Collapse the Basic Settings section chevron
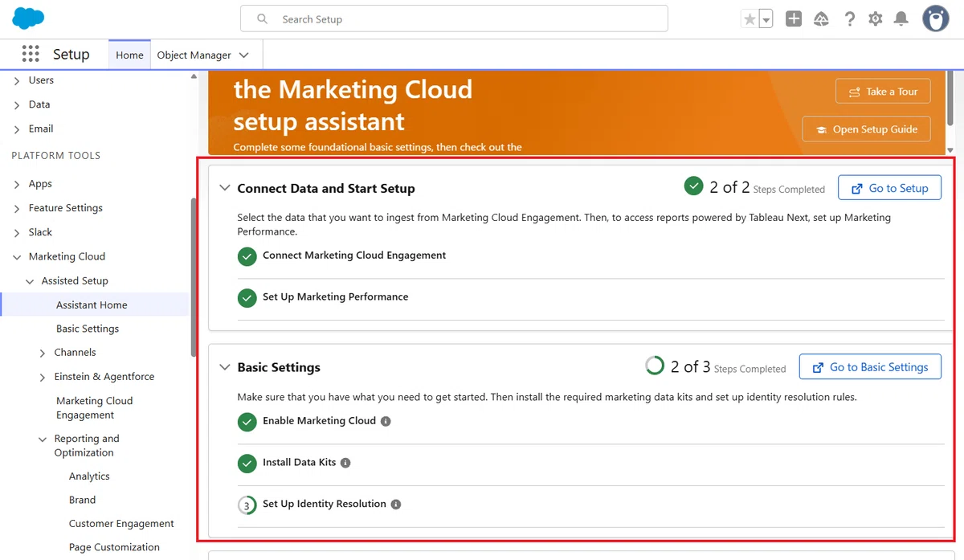 (x=225, y=367)
